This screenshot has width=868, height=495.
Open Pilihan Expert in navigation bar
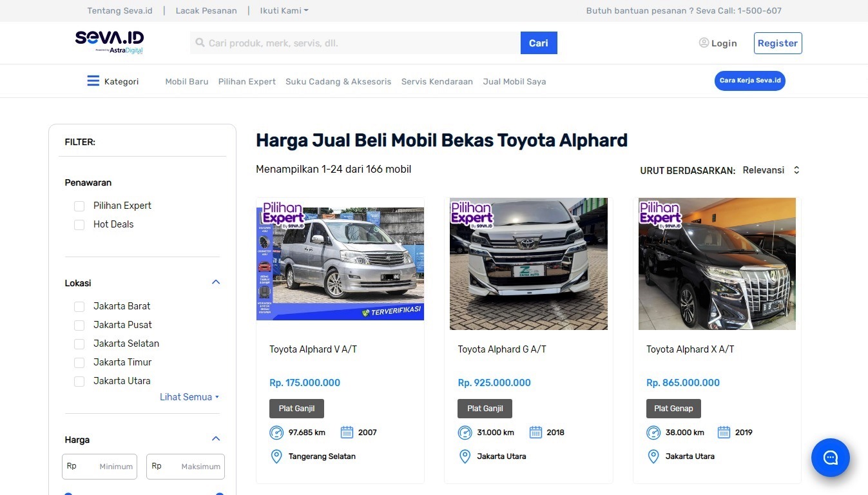coord(247,82)
